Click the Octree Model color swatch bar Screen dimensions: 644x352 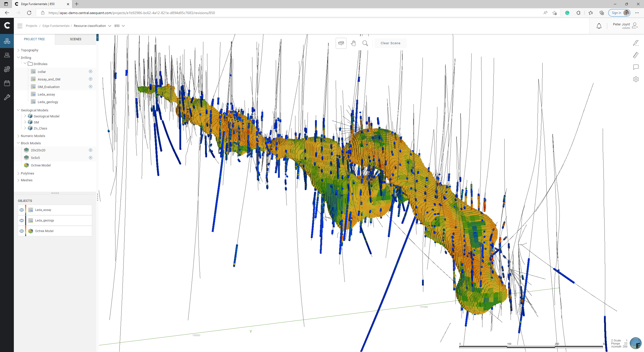tap(26, 231)
